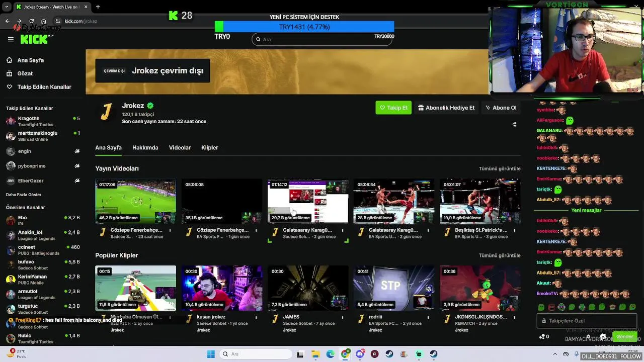Click Tümünü görüntüle for Popüler Klipler
Image resolution: width=644 pixels, height=362 pixels.
499,255
